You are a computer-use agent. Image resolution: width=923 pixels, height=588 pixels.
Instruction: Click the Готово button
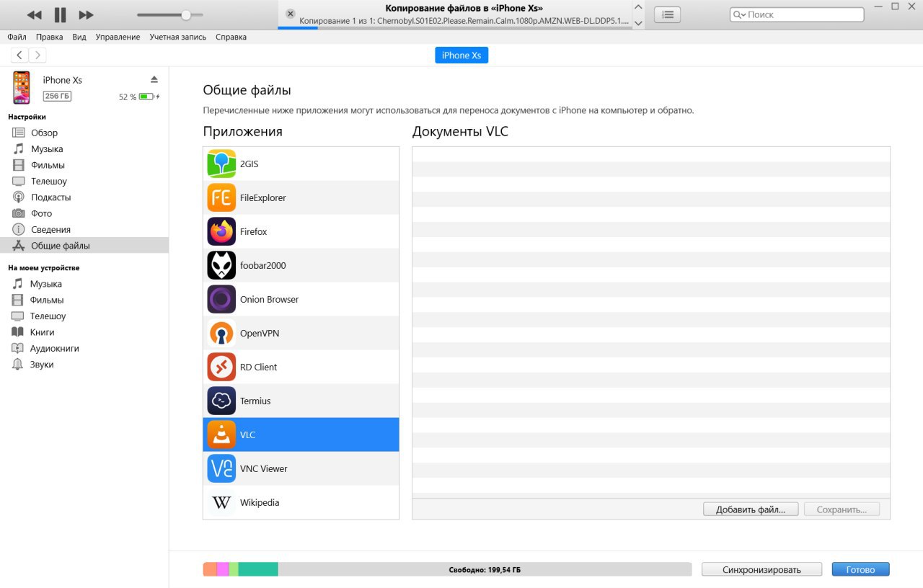(860, 569)
